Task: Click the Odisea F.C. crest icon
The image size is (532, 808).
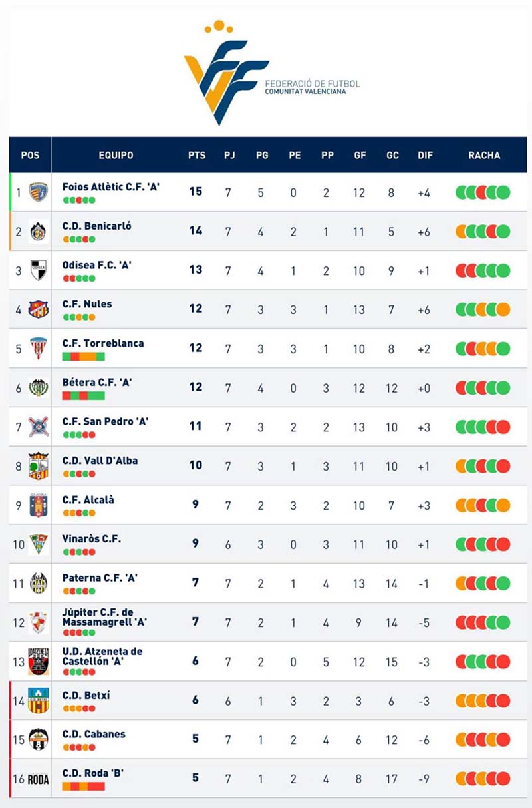Action: coord(38,270)
